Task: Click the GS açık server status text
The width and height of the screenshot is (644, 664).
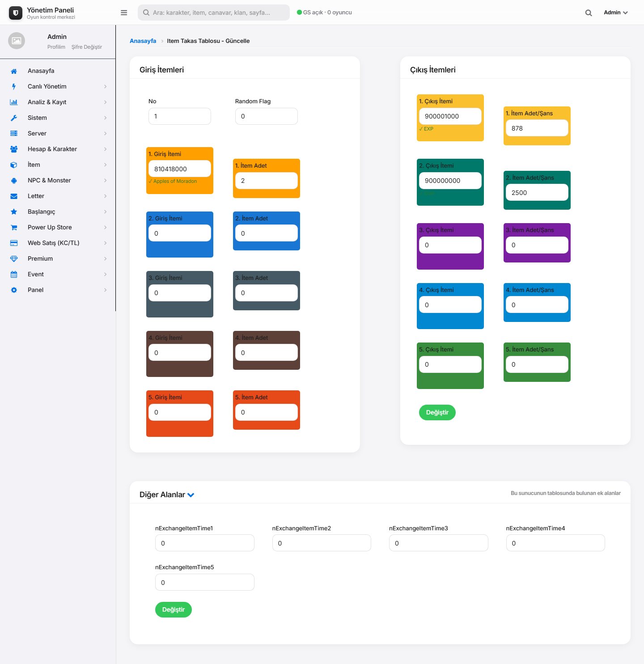Action: coord(325,13)
